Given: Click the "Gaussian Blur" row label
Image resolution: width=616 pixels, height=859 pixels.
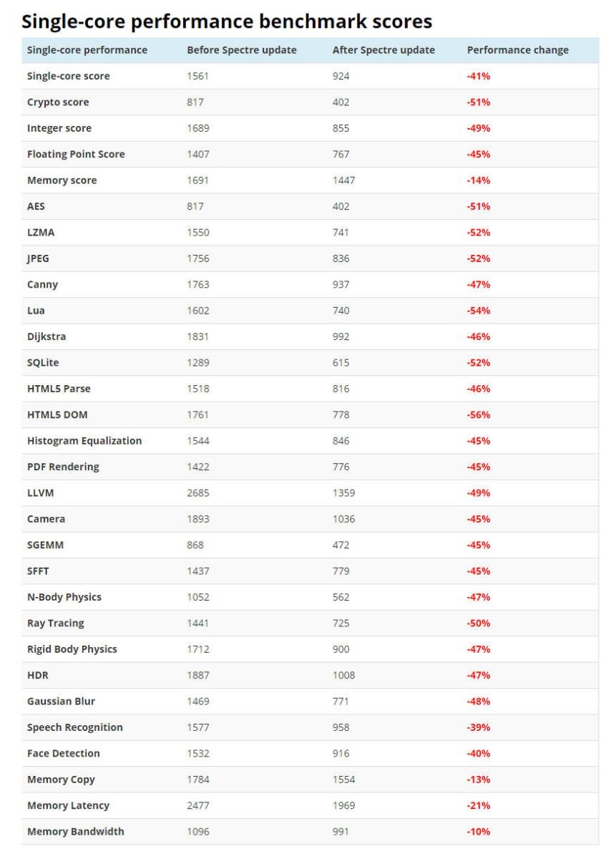Looking at the screenshot, I should click(x=61, y=701).
